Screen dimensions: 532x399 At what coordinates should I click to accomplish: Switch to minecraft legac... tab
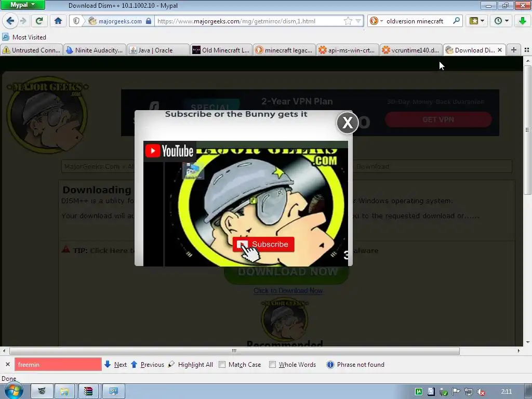[x=284, y=50]
